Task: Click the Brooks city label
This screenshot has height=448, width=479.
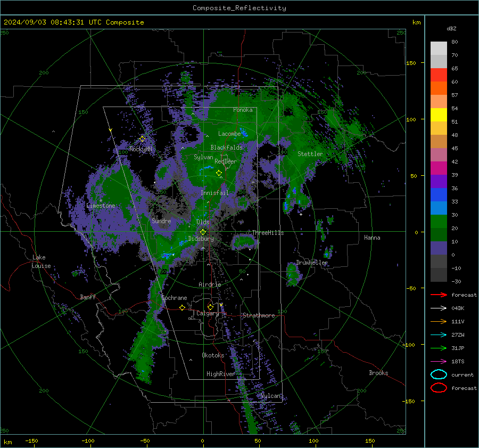Action: pyautogui.click(x=378, y=373)
